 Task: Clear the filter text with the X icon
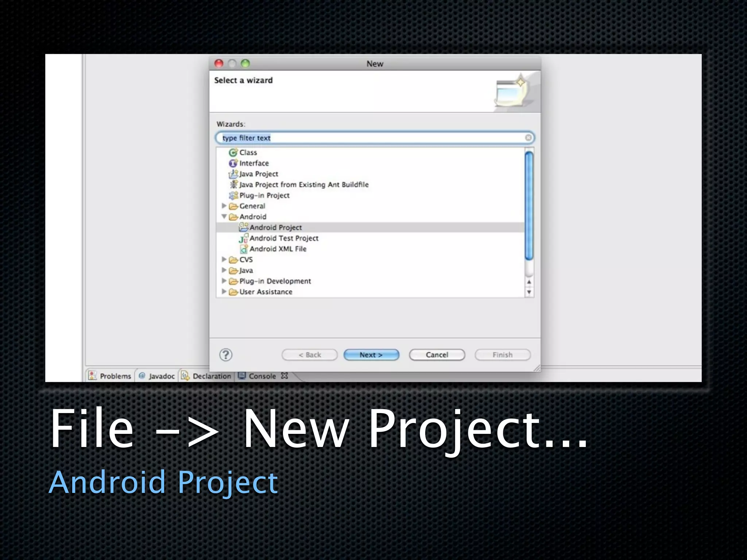(x=528, y=137)
